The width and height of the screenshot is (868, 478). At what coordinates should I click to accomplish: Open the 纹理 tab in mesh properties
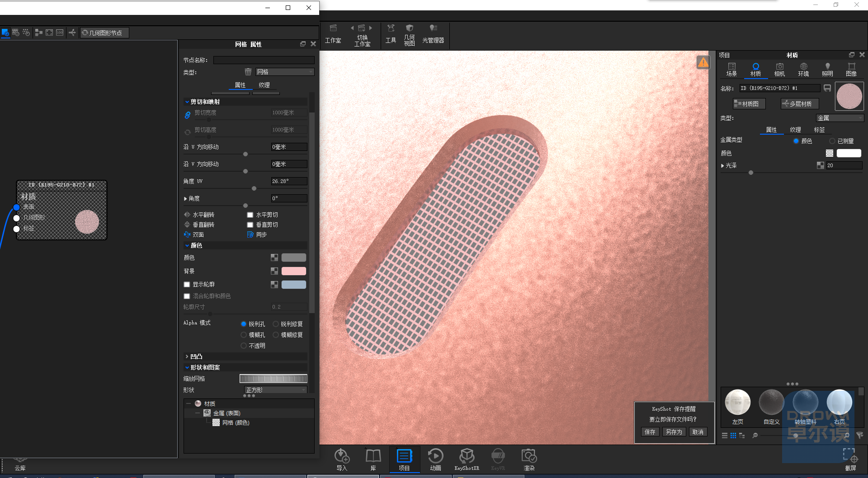(x=264, y=85)
